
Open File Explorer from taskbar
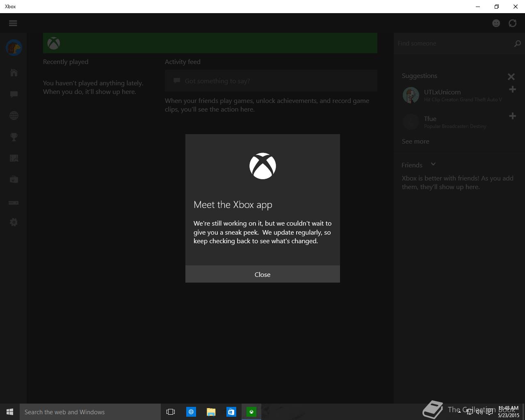pyautogui.click(x=211, y=412)
